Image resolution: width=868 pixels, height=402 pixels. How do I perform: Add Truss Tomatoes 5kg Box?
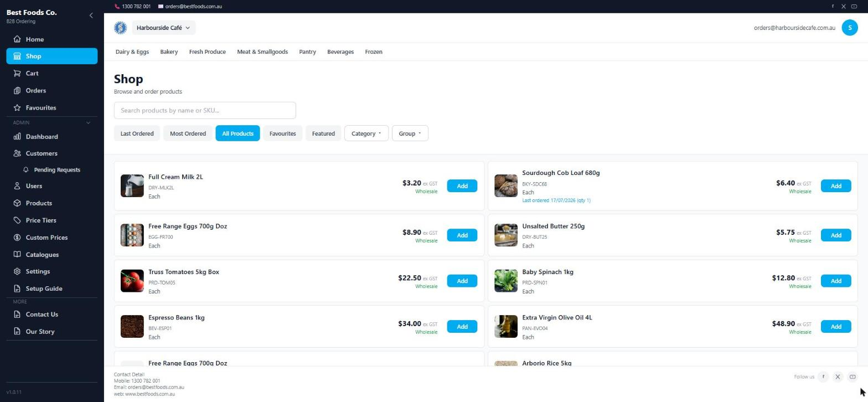[x=462, y=281]
